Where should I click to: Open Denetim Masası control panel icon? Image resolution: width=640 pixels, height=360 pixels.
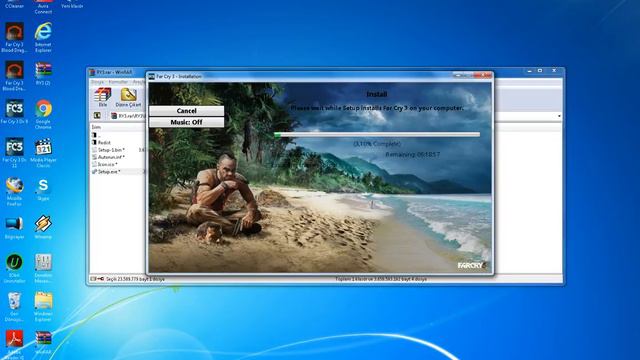pyautogui.click(x=43, y=268)
